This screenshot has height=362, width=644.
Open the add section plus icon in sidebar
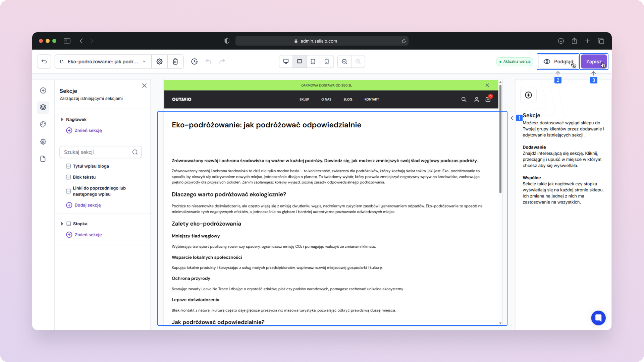pos(43,90)
